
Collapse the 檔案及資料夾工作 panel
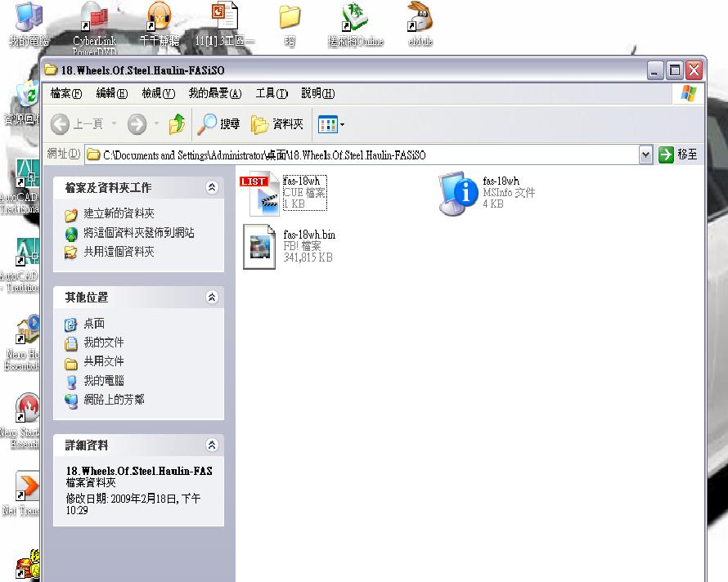click(212, 187)
